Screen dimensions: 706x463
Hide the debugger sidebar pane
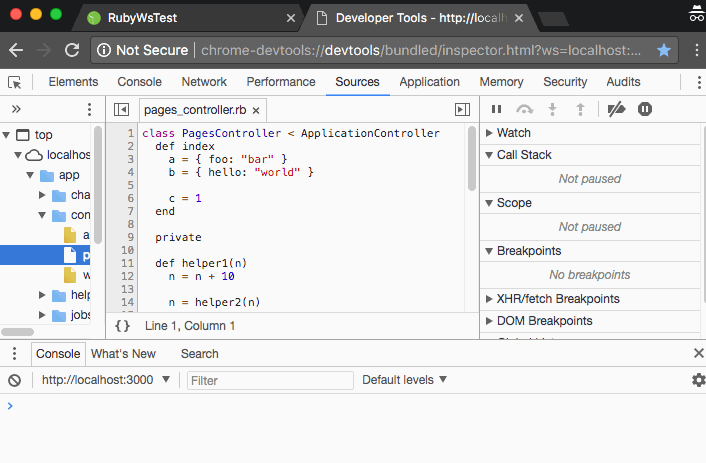click(462, 109)
